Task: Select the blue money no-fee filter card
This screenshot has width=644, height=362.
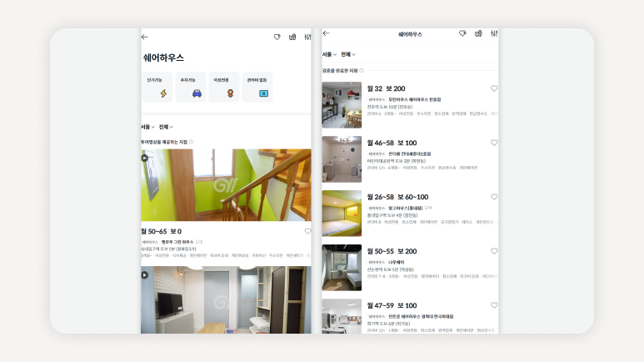Action: pos(257,88)
